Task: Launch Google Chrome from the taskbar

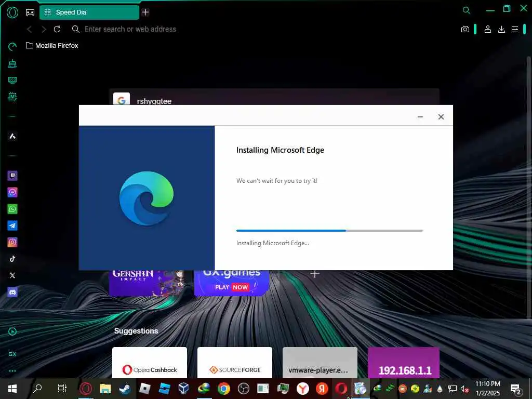Action: click(223, 389)
